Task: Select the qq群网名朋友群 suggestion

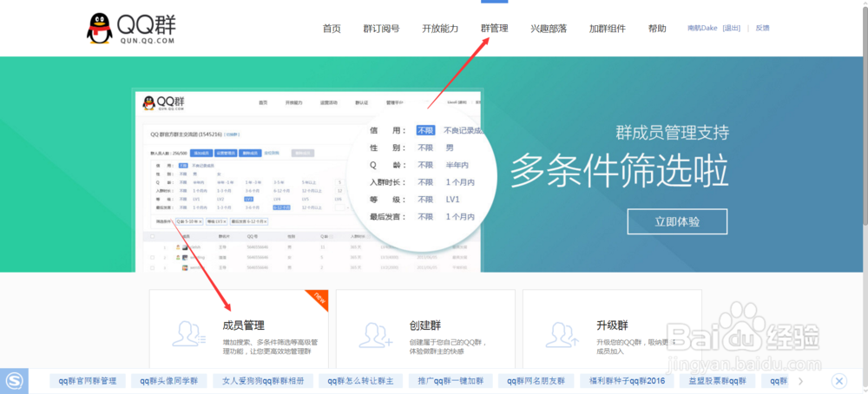Action: 536,381
